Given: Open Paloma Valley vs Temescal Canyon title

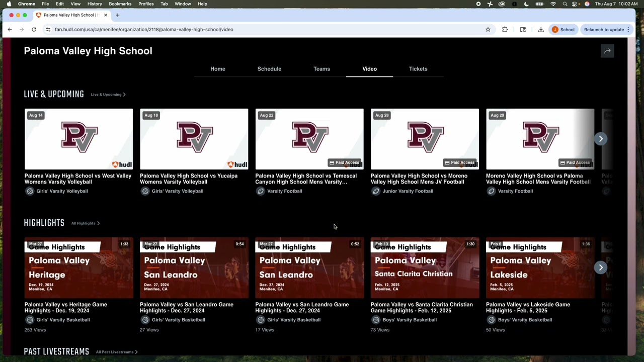Looking at the screenshot, I should click(306, 179).
